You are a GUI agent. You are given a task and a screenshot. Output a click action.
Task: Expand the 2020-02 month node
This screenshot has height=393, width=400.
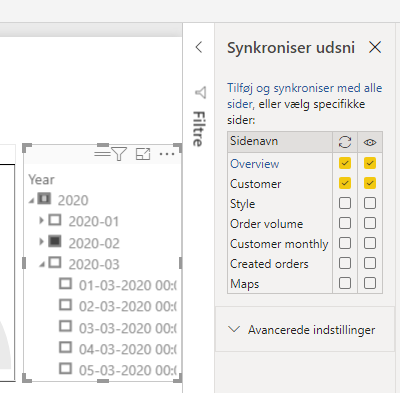click(41, 241)
